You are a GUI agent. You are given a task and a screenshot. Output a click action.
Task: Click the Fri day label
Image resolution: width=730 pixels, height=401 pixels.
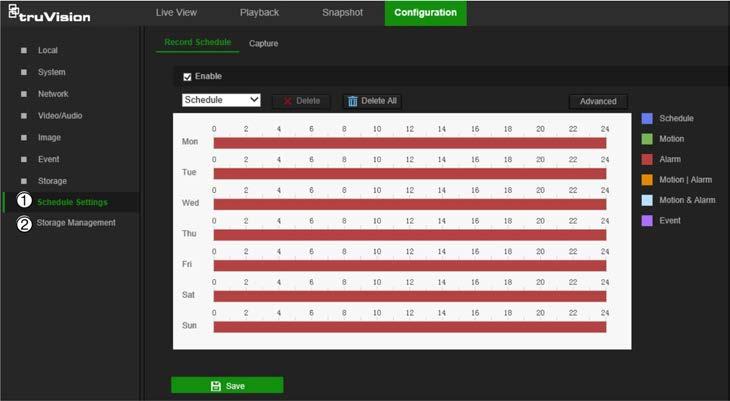click(x=187, y=264)
